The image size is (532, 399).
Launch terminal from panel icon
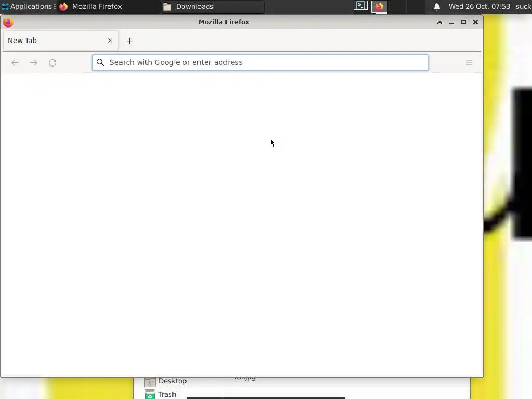click(361, 6)
